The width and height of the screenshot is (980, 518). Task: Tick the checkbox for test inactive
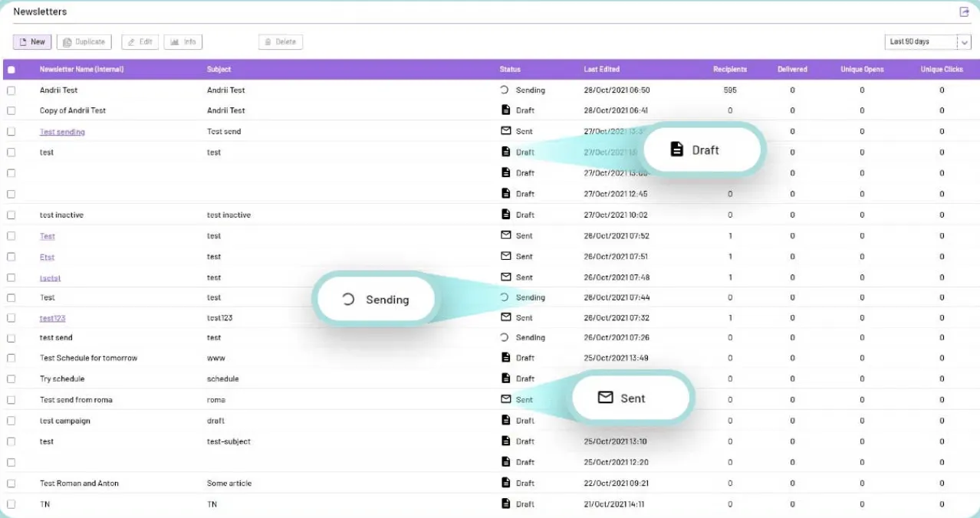point(11,215)
